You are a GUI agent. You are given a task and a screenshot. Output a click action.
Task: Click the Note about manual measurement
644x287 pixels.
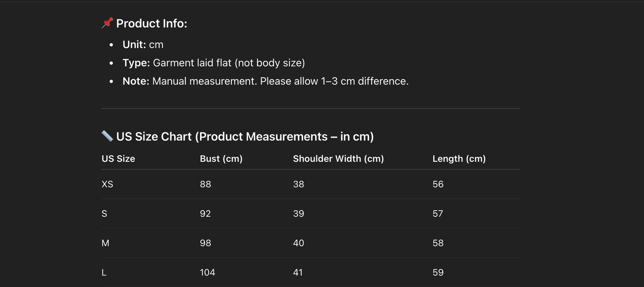point(265,81)
